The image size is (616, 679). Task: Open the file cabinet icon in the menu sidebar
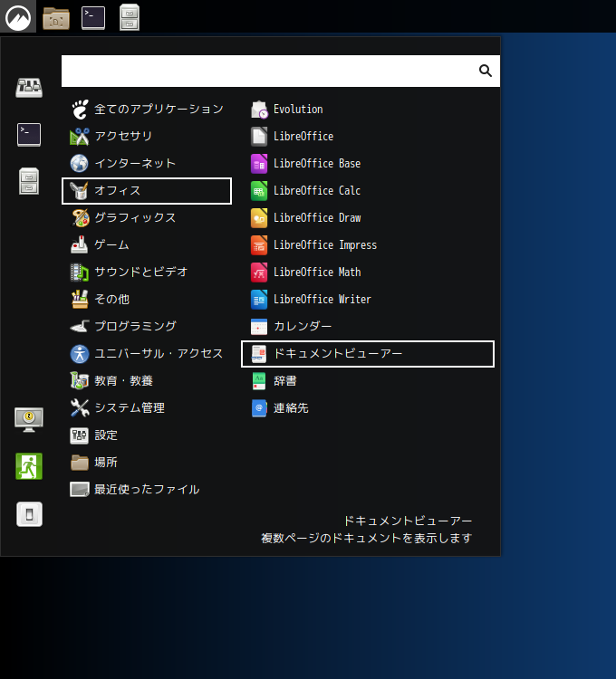[29, 181]
